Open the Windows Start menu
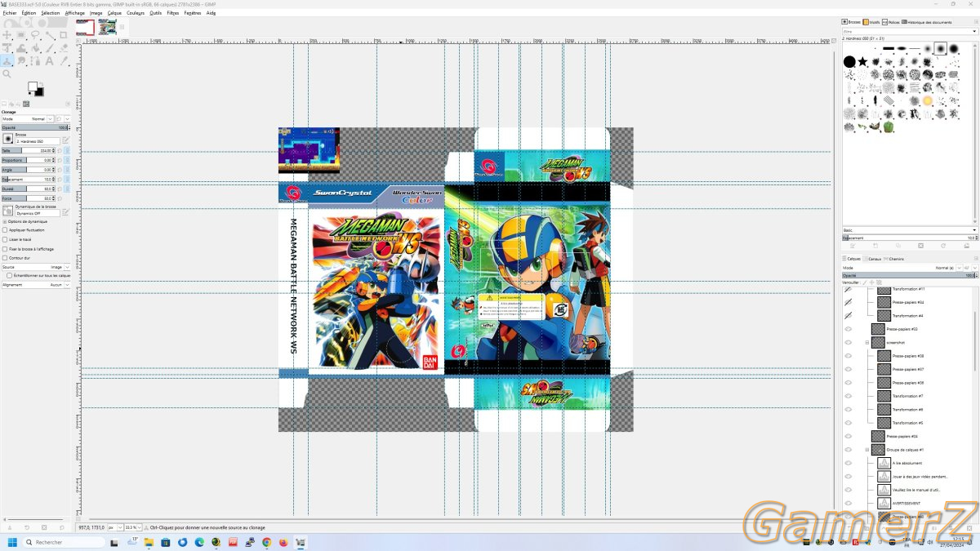Viewport: 980px width, 551px height. click(13, 542)
